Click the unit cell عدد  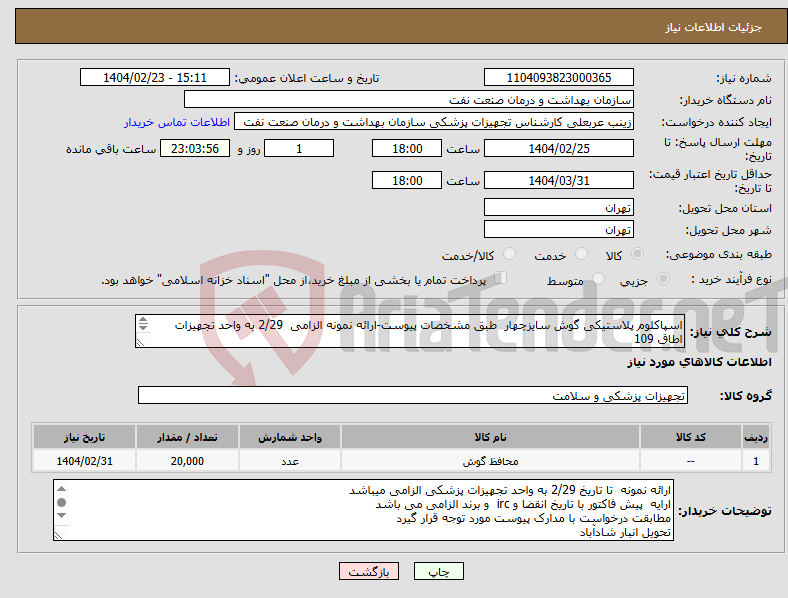pos(290,461)
